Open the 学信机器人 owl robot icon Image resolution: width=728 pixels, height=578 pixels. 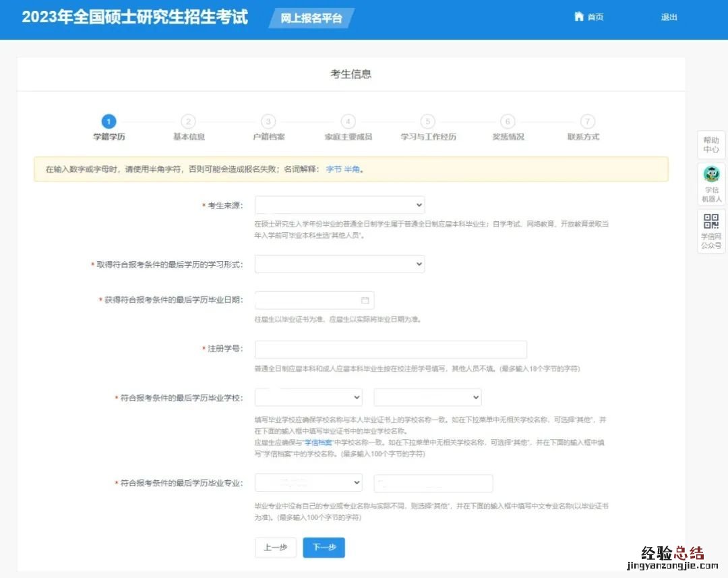point(711,175)
